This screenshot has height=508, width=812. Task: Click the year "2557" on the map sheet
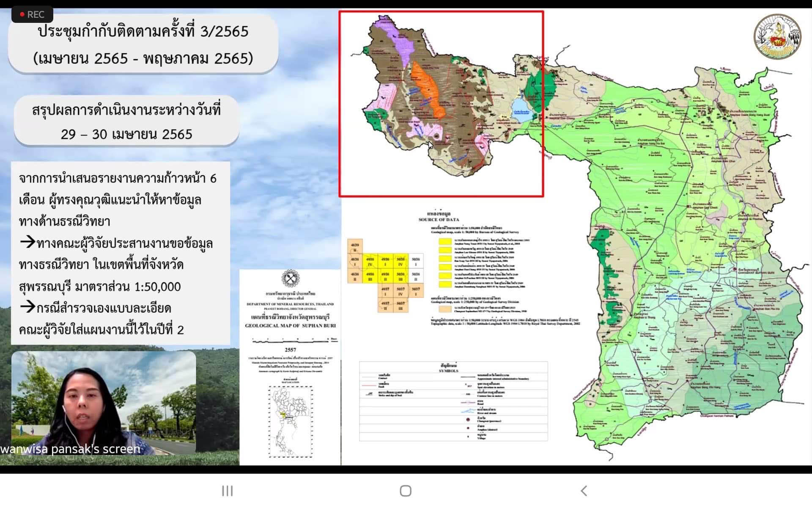pos(291,350)
